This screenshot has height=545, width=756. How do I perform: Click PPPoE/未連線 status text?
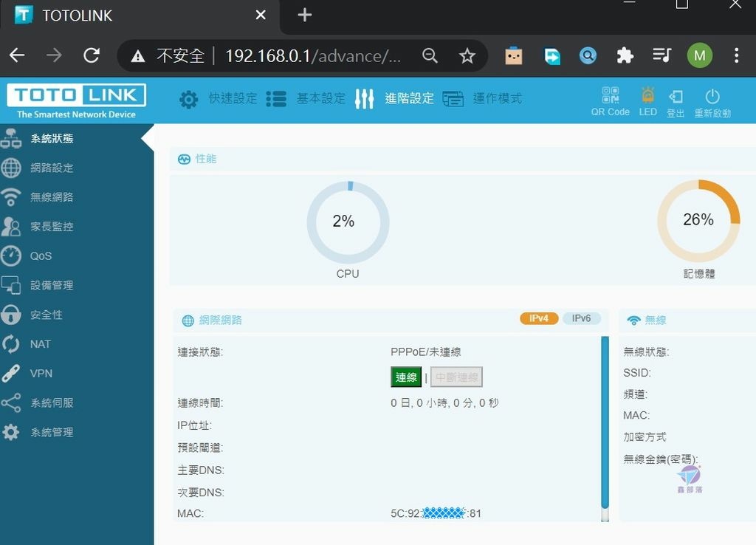tap(426, 352)
